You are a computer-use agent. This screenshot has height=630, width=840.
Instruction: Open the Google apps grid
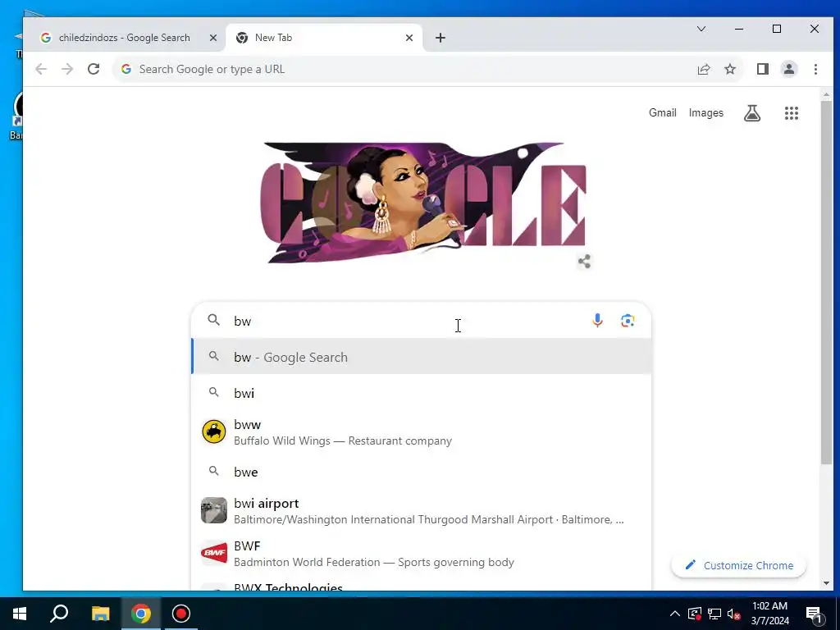pos(792,113)
